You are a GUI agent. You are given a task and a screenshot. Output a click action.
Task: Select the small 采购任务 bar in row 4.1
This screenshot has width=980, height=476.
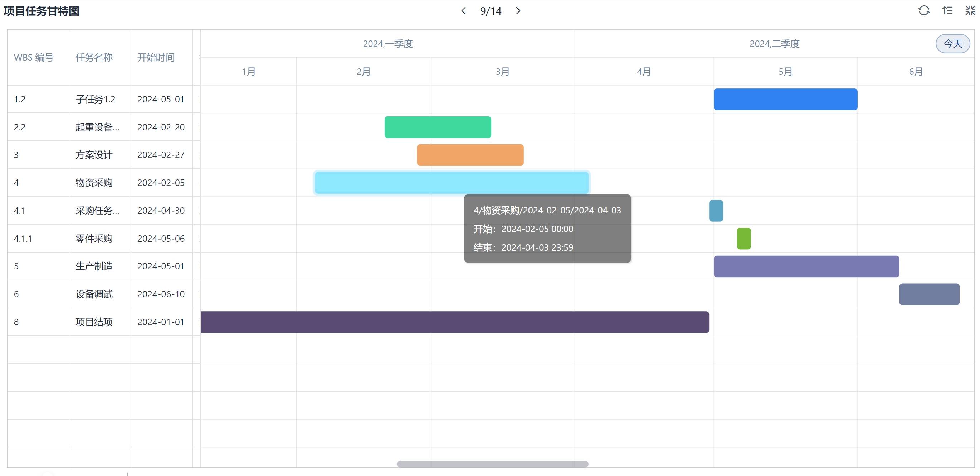716,211
